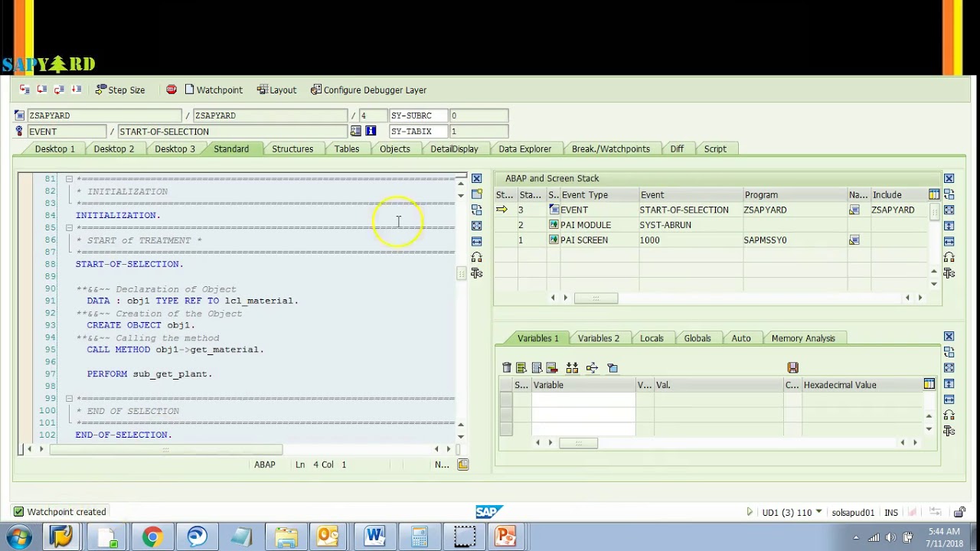Viewport: 980px width, 551px height.
Task: Collapse the code block at line 85
Action: pyautogui.click(x=69, y=228)
